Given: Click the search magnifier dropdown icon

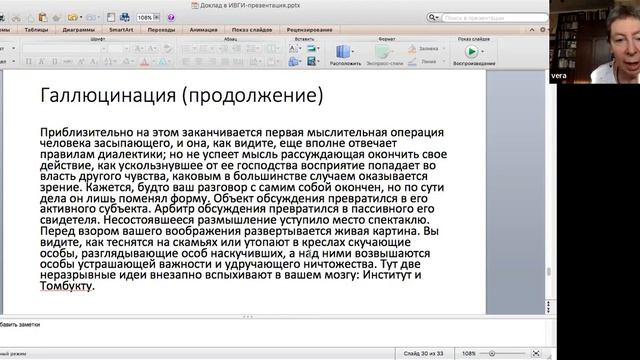Looking at the screenshot, I should pyautogui.click(x=433, y=18).
